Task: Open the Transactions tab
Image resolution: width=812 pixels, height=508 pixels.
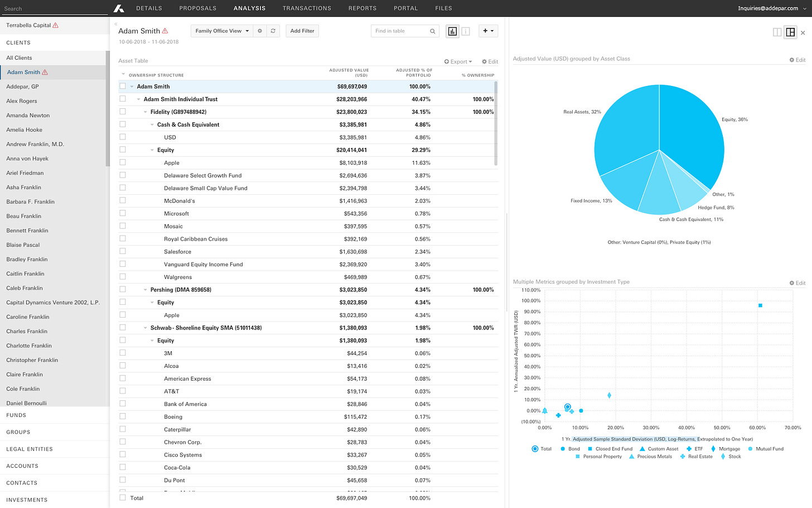Action: tap(307, 8)
